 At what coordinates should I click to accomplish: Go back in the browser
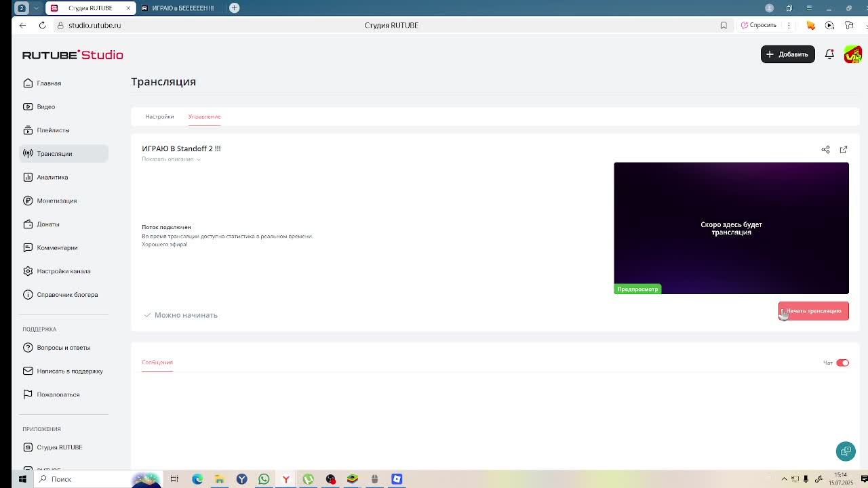click(22, 25)
